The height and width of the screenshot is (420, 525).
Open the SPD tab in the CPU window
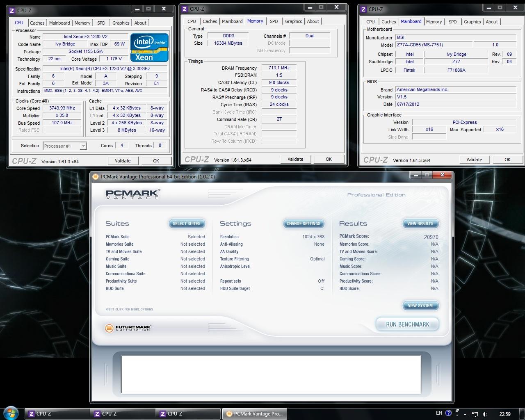[101, 23]
